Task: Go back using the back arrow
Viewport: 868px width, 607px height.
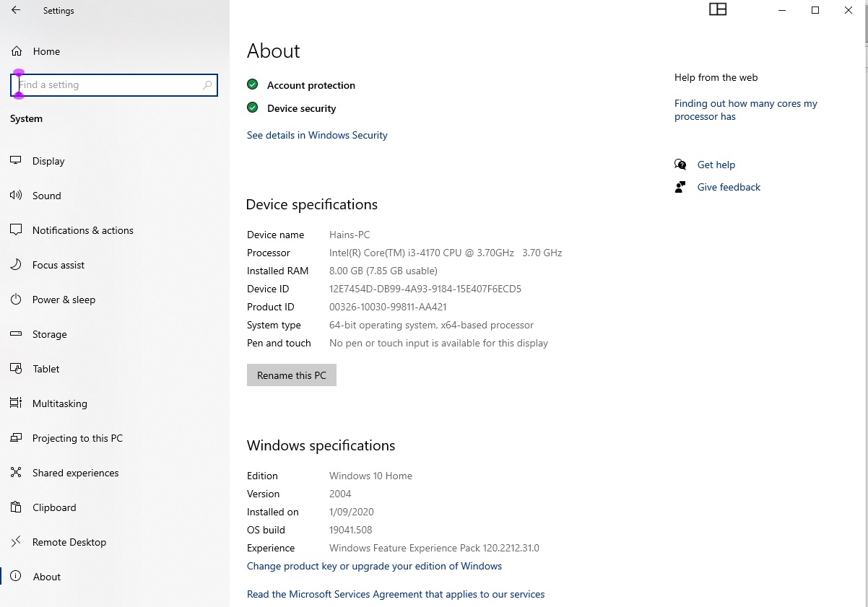Action: [x=16, y=11]
